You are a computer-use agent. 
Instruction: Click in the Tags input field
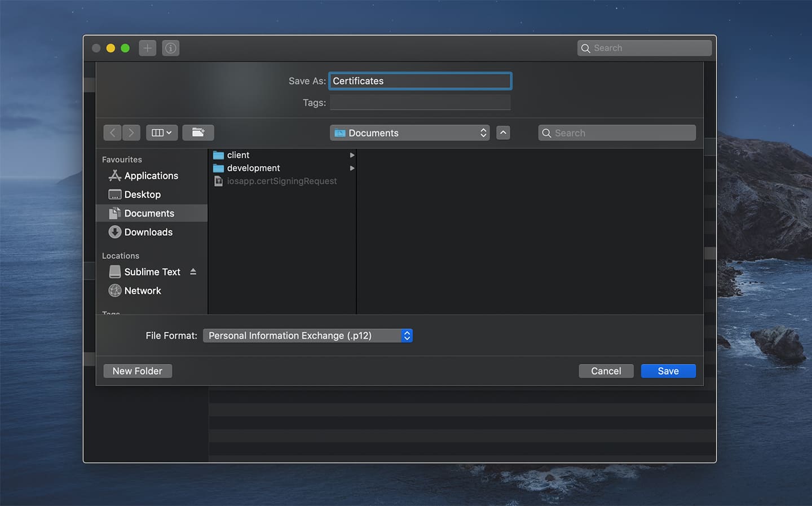[420, 103]
